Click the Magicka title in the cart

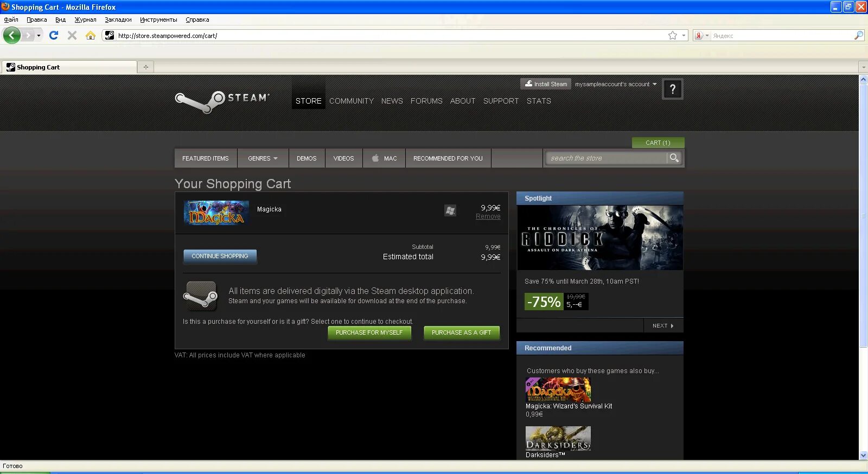(269, 209)
